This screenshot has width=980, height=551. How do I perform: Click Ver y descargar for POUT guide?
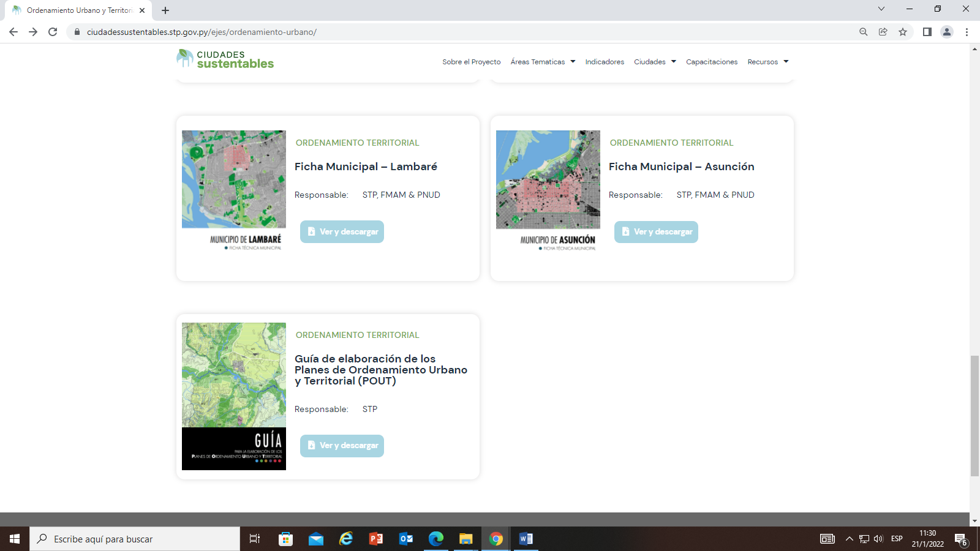tap(342, 446)
